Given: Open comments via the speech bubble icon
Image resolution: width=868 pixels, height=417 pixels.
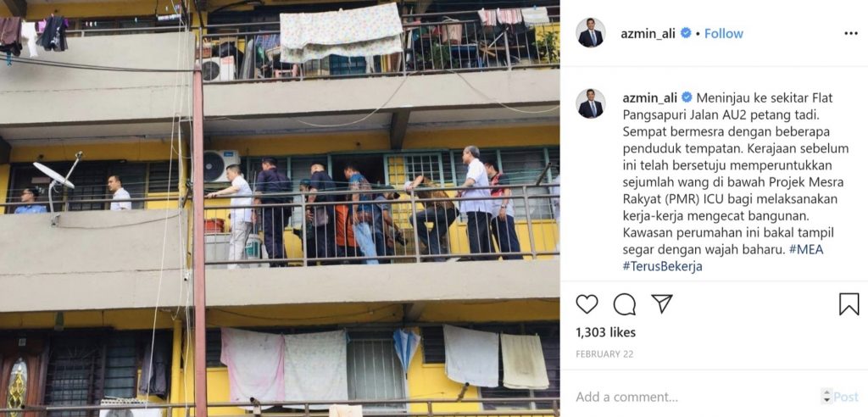Looking at the screenshot, I should [625, 304].
